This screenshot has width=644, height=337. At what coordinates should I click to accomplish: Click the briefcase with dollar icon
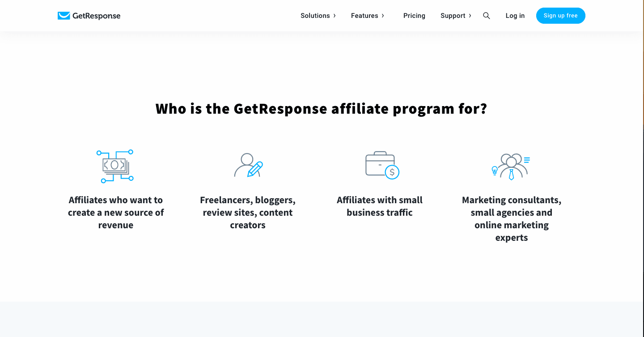coord(382,165)
